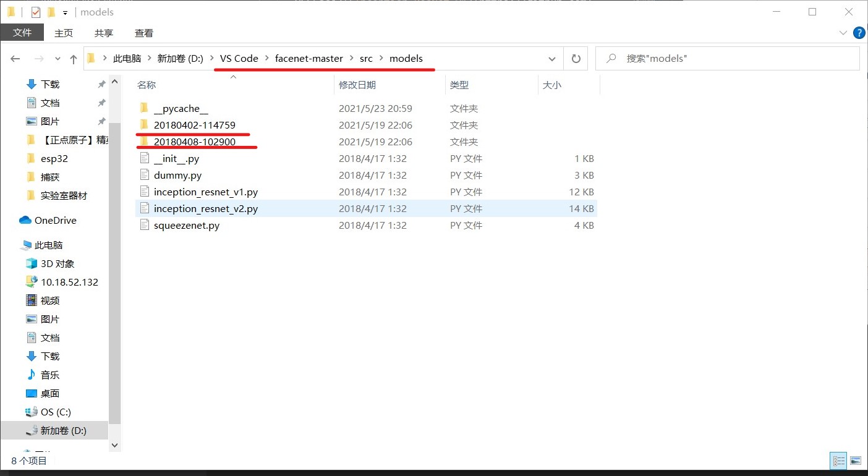This screenshot has width=868, height=476.
Task: Open the 文件 menu
Action: [x=22, y=33]
